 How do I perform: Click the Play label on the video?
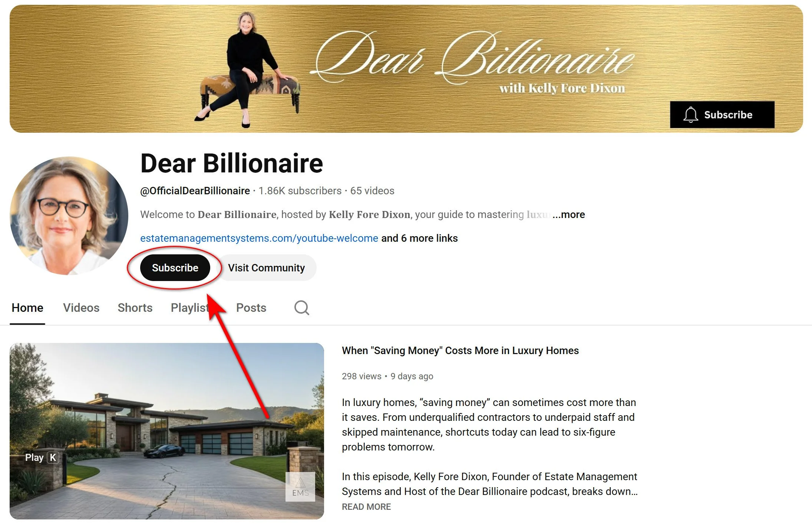pyautogui.click(x=34, y=458)
